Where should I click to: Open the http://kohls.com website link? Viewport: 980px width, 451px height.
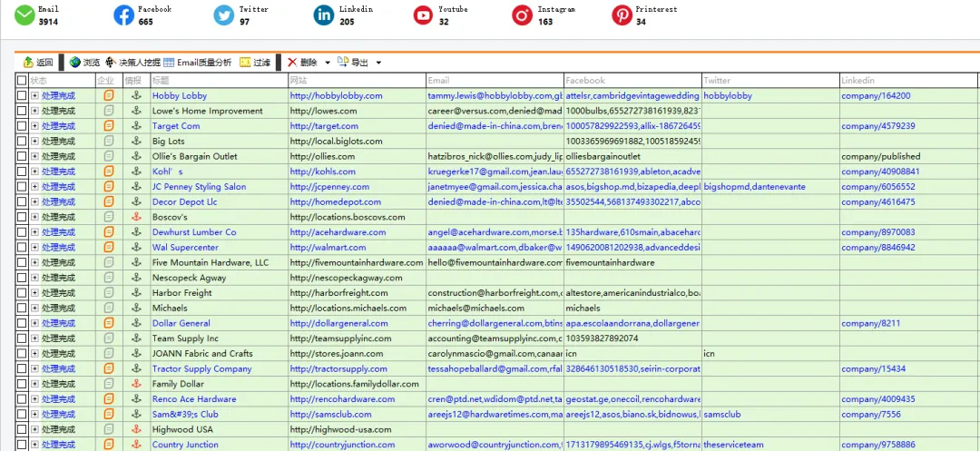(323, 172)
